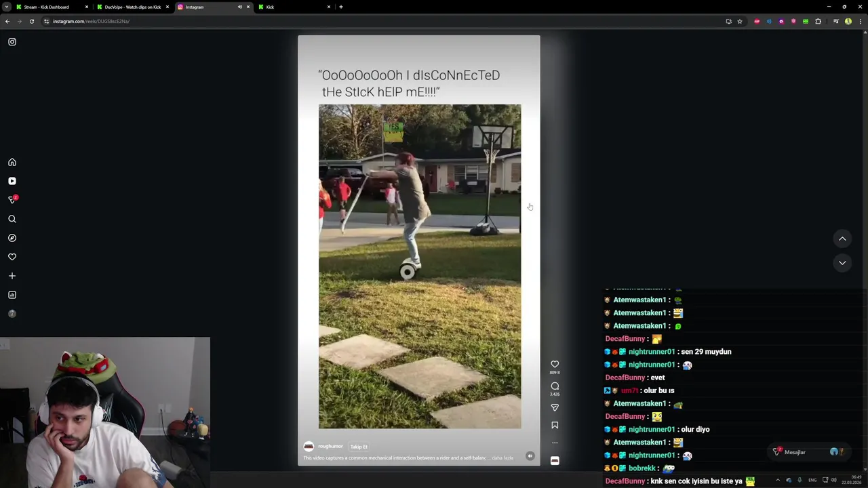Install the page as an app
Viewport: 868px width, 488px height.
(x=729, y=21)
